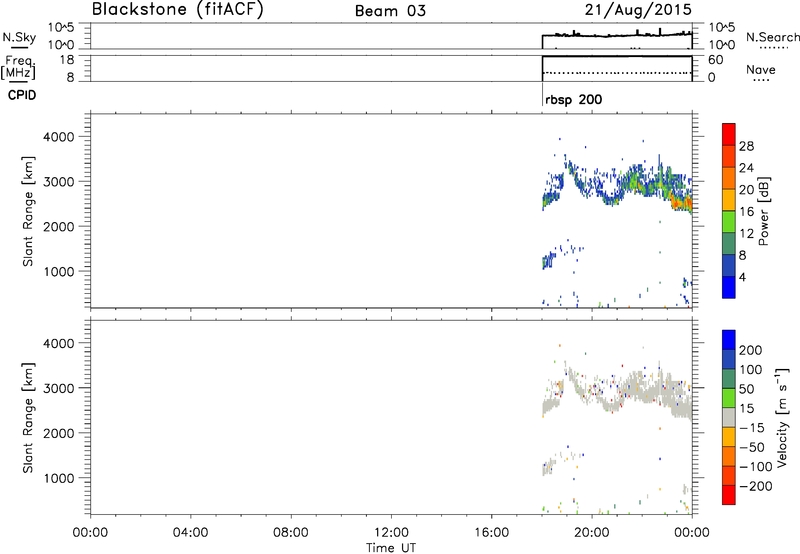The height and width of the screenshot is (554, 800).
Task: Click the N.Search legend label
Action: tap(772, 37)
